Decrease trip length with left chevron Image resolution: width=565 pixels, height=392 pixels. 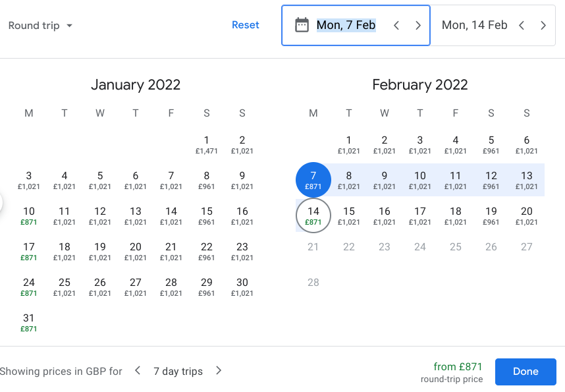[138, 371]
